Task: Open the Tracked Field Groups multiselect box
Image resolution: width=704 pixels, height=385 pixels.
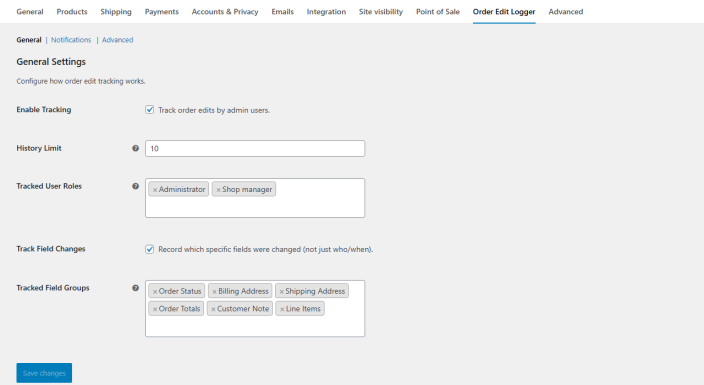Action: point(255,309)
